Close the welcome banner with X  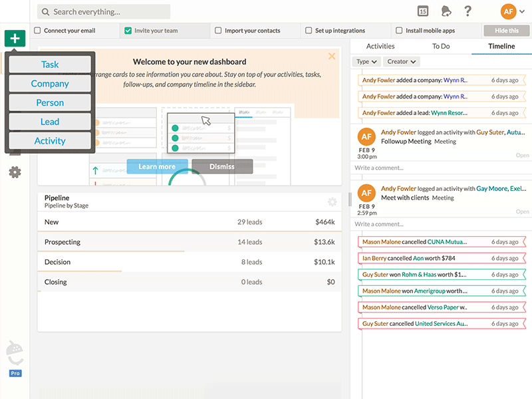[x=332, y=56]
